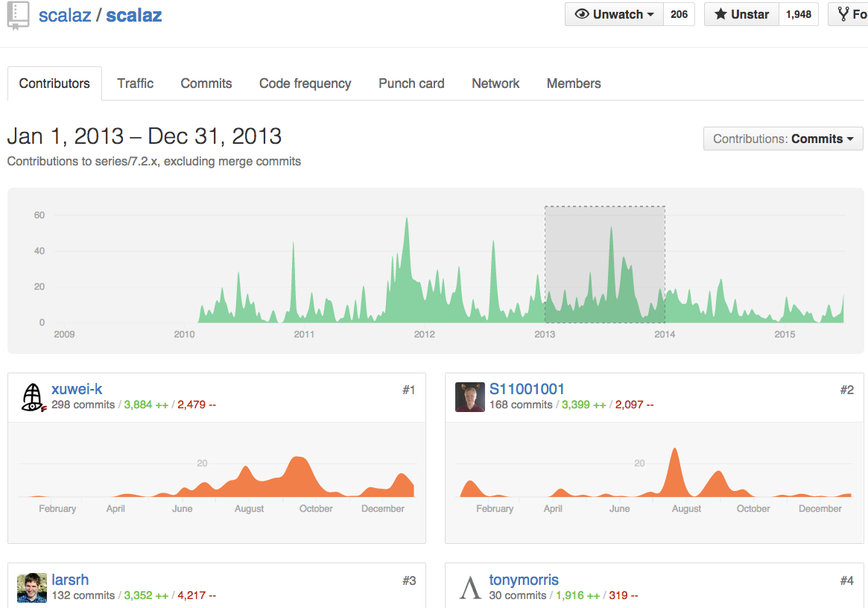868x608 pixels.
Task: Click the 2011 label on the timeline
Action: 304,335
